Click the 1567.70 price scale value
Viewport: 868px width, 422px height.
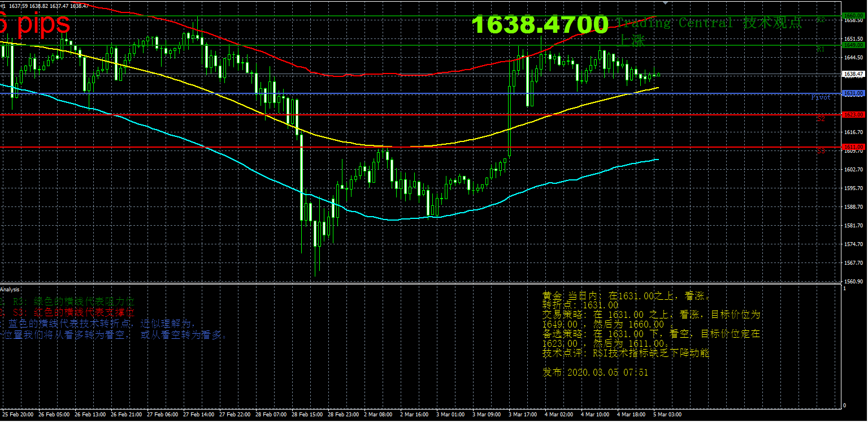[853, 262]
